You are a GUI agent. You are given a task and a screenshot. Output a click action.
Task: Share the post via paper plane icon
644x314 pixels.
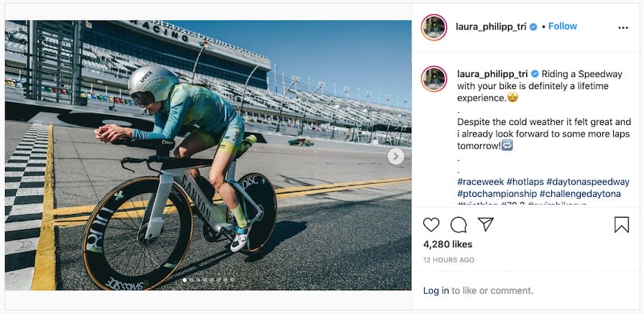(x=486, y=225)
